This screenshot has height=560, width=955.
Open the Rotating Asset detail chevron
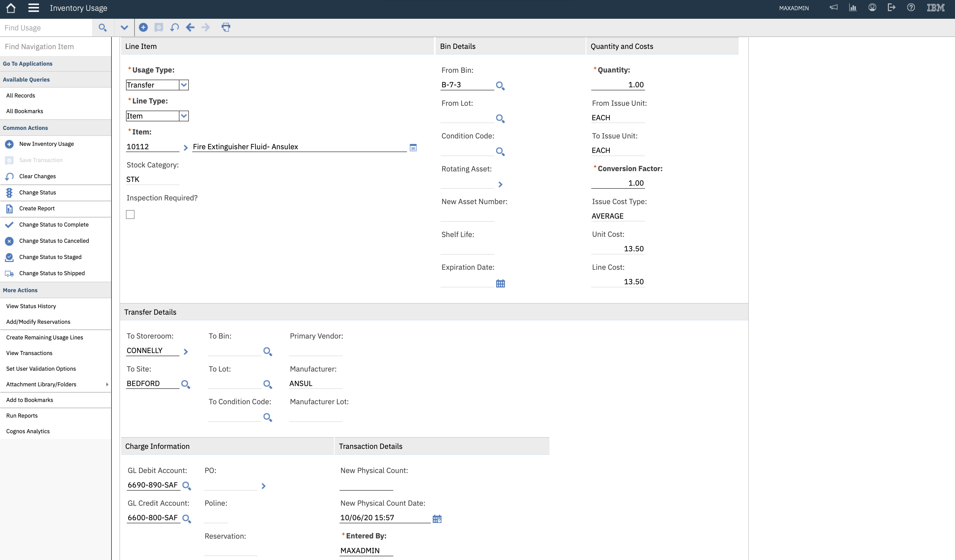click(500, 184)
